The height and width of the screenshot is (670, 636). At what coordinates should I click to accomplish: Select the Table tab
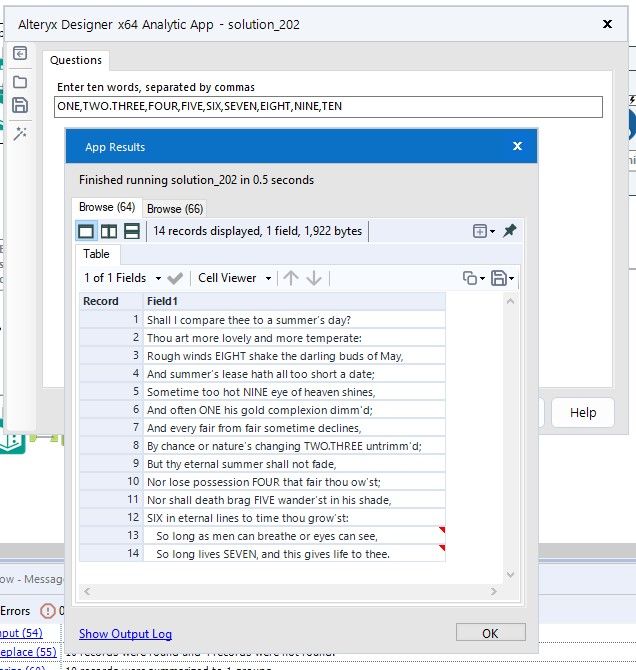click(97, 254)
